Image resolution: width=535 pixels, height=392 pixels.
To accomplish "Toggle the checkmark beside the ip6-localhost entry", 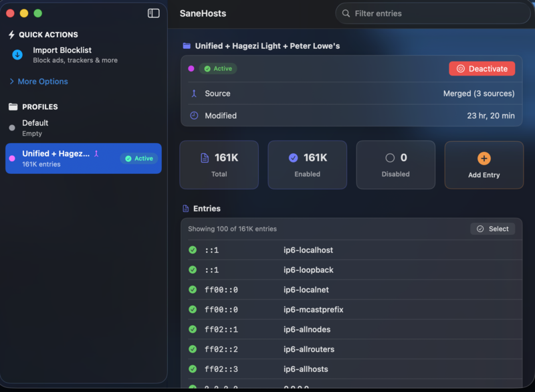I will click(x=192, y=250).
